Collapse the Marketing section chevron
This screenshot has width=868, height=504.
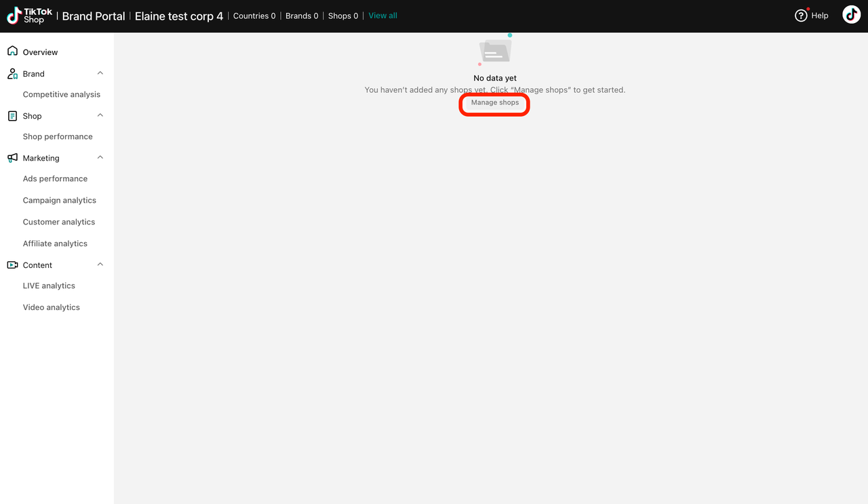click(100, 157)
